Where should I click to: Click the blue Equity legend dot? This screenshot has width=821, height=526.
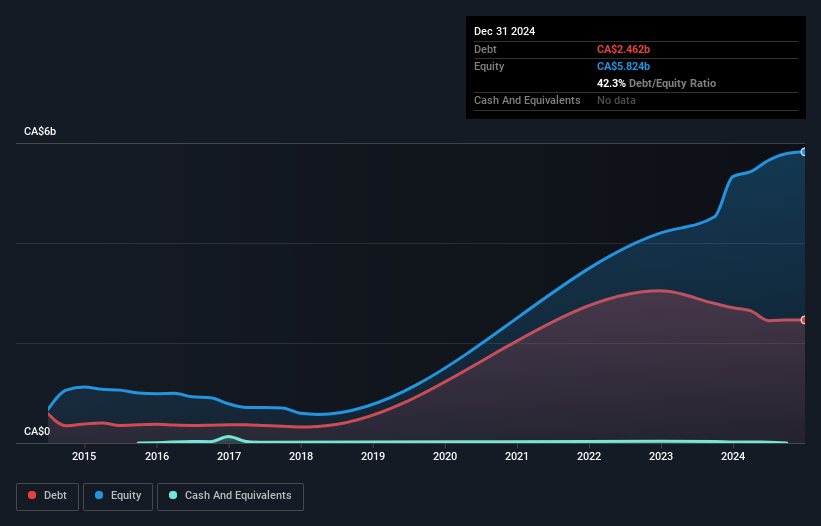click(99, 495)
